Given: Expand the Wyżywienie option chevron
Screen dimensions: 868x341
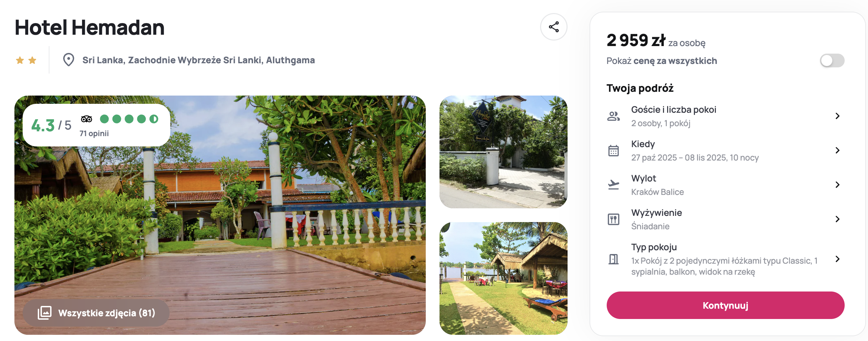Looking at the screenshot, I should pos(837,219).
